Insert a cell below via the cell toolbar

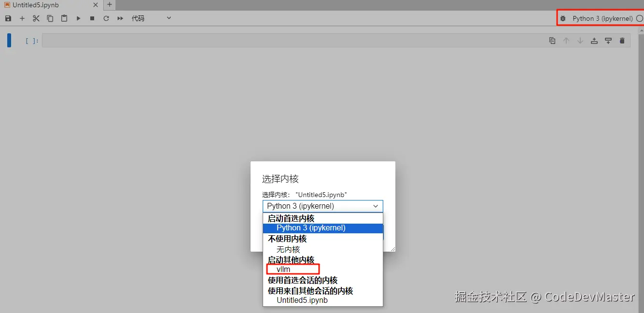click(608, 41)
